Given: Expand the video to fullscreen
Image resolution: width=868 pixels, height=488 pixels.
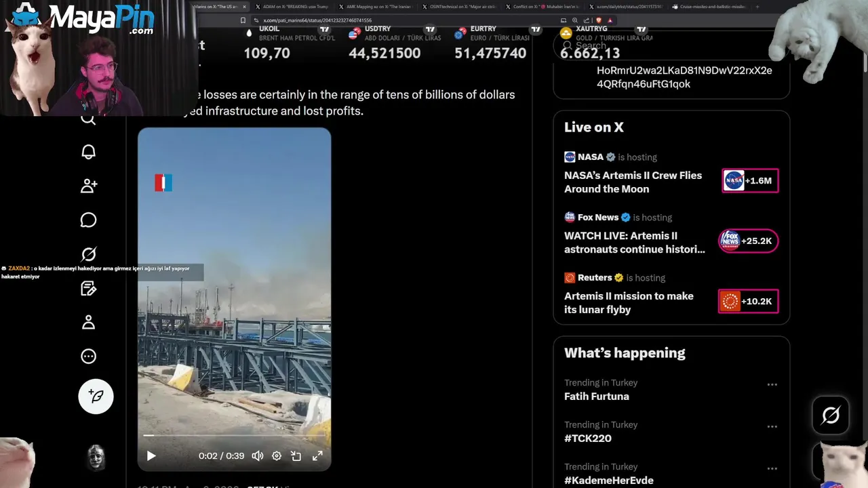Looking at the screenshot, I should 317,456.
